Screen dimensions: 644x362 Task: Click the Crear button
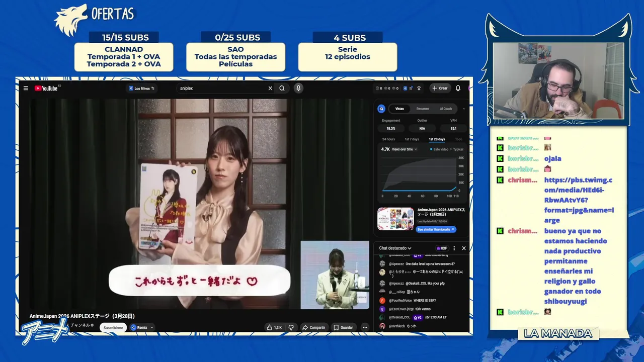440,88
